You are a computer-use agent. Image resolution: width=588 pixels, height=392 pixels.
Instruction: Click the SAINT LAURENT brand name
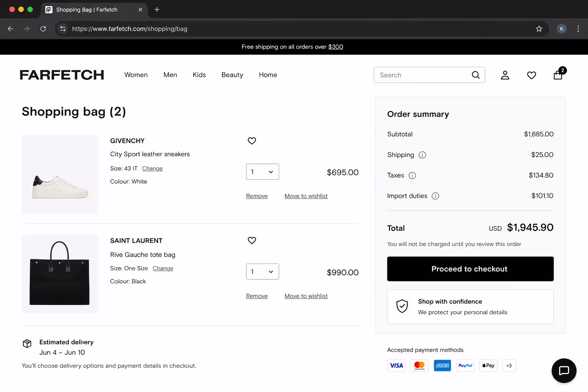click(x=136, y=241)
